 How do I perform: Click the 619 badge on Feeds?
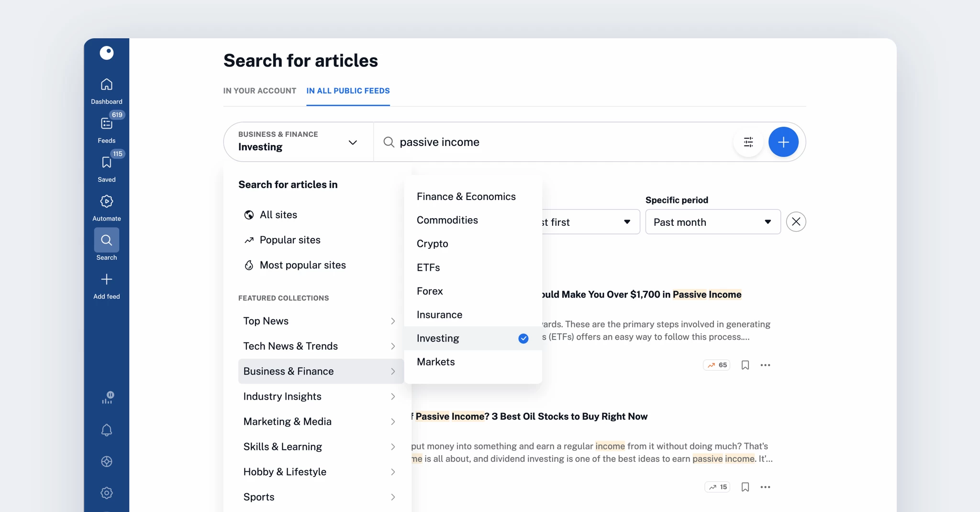117,115
